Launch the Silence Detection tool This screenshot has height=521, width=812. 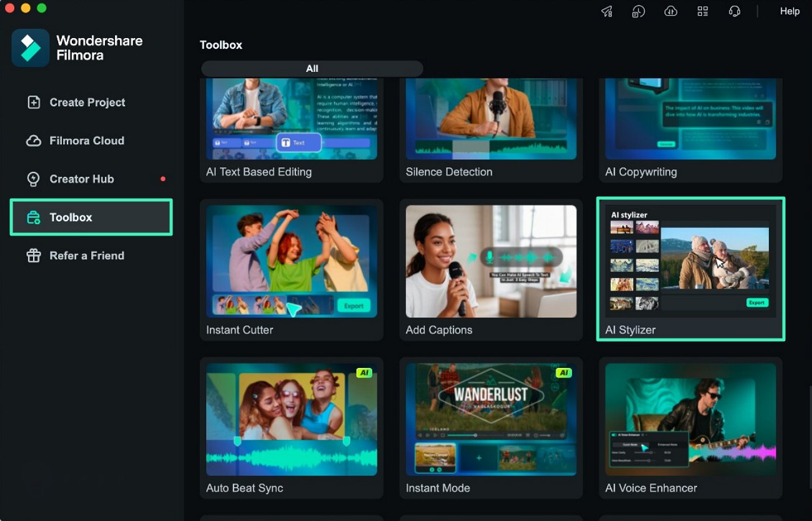pyautogui.click(x=491, y=130)
